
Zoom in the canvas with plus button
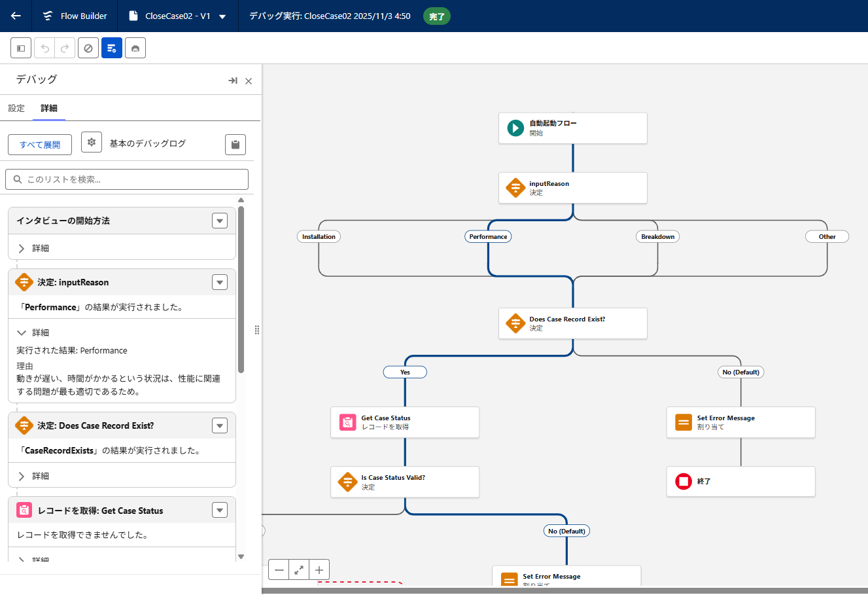tap(319, 570)
